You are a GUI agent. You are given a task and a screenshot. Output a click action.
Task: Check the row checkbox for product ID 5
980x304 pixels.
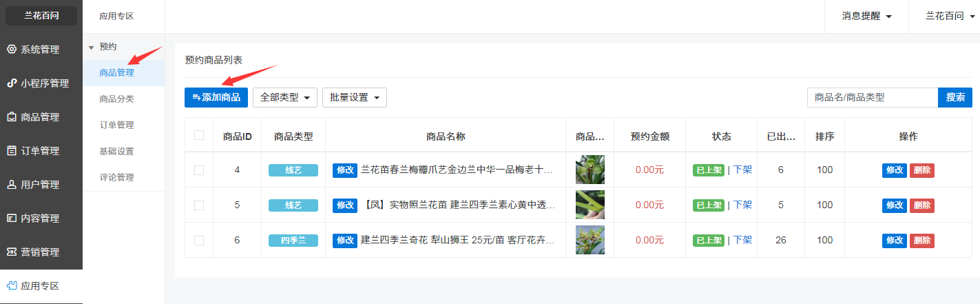[199, 205]
